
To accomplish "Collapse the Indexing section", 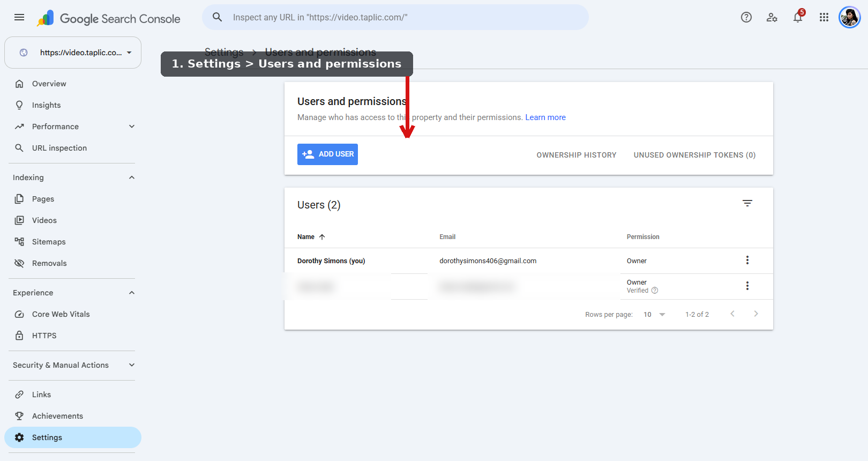I will tap(132, 177).
